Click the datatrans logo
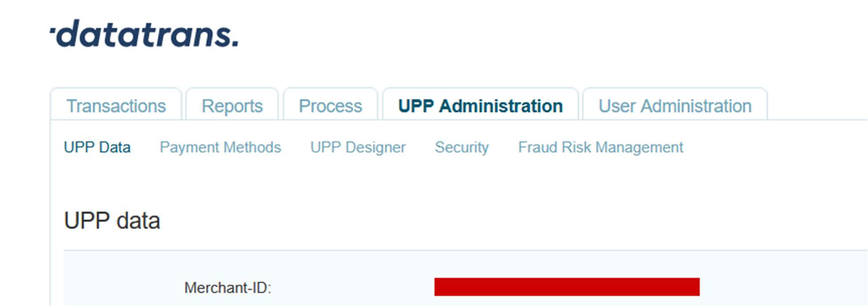Viewport: 868px width, 306px height. (145, 34)
